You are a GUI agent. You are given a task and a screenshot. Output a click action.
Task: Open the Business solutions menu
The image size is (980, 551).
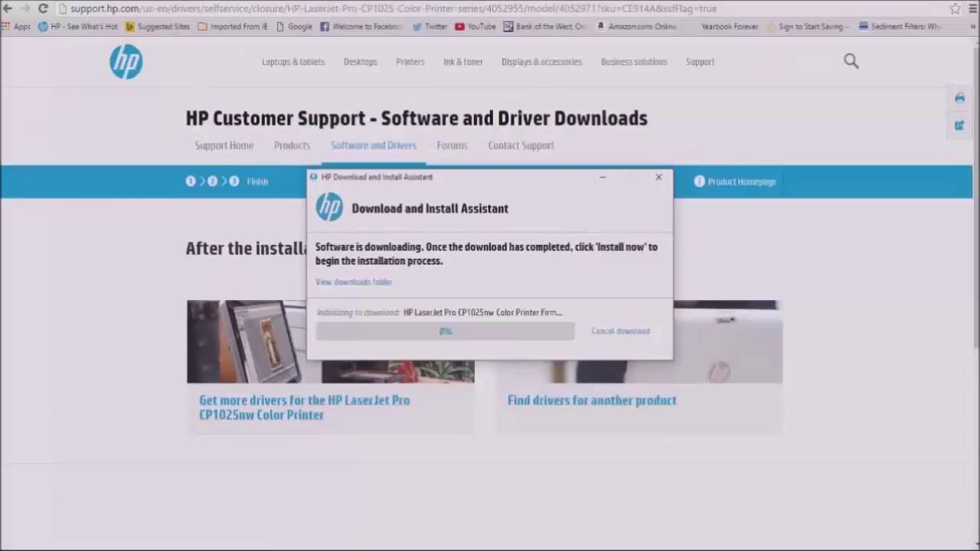634,62
